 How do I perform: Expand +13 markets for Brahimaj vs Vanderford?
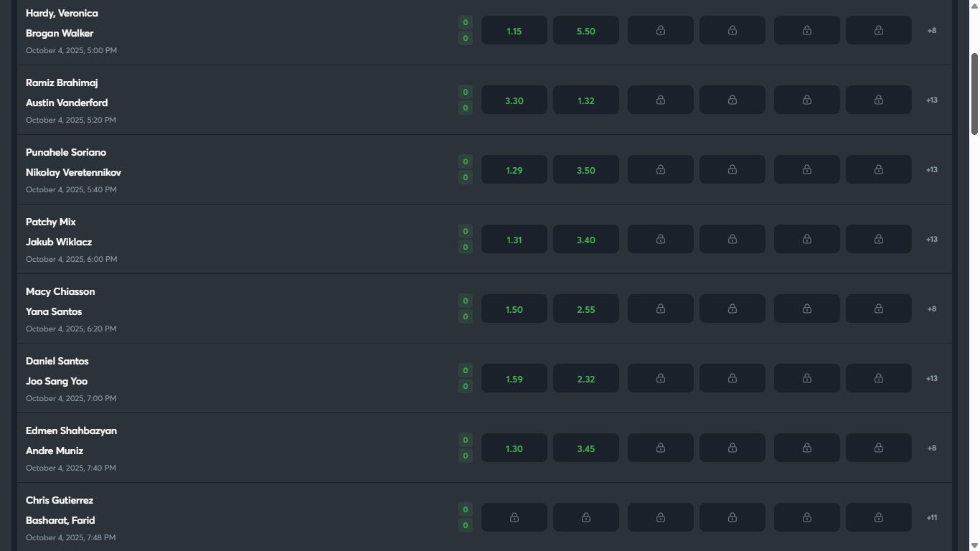[x=931, y=100]
